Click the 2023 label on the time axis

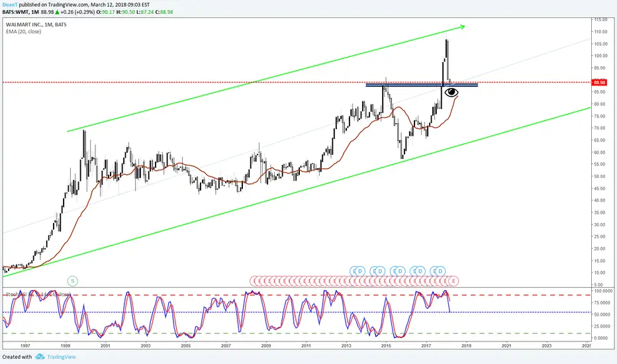point(547,346)
